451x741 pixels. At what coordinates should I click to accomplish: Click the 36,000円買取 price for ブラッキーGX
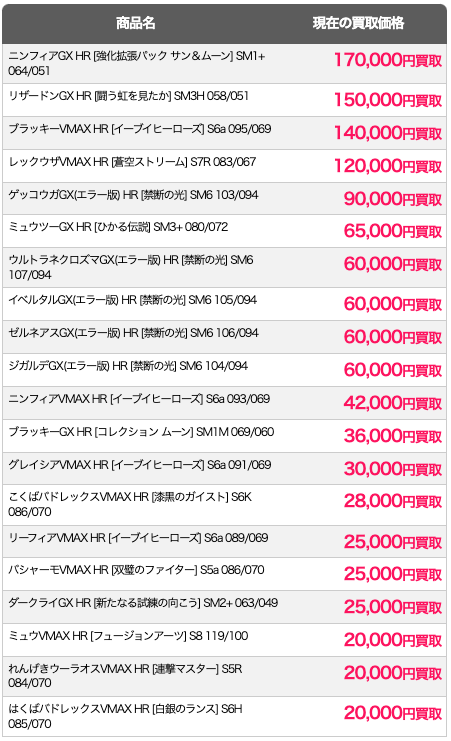click(392, 436)
